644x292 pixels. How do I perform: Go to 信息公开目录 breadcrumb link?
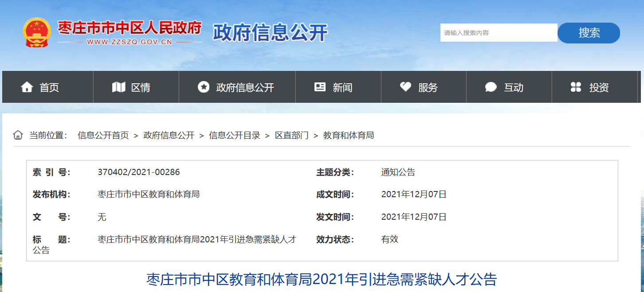235,135
